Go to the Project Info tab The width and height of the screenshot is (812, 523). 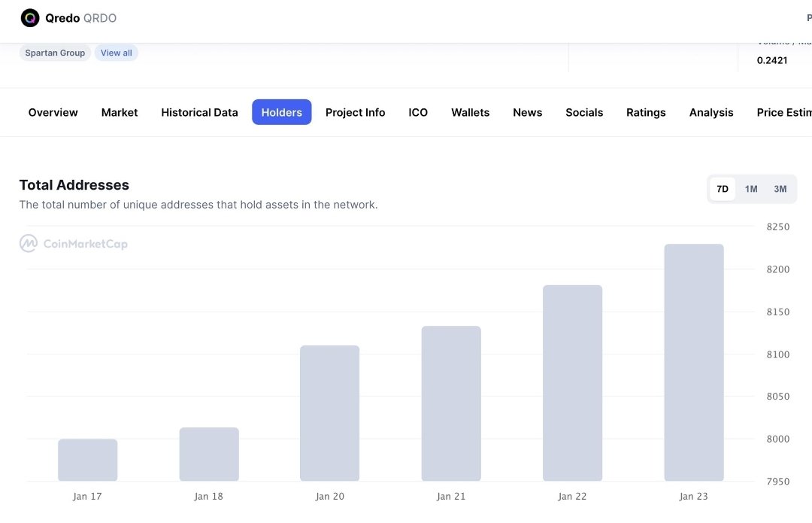tap(355, 112)
